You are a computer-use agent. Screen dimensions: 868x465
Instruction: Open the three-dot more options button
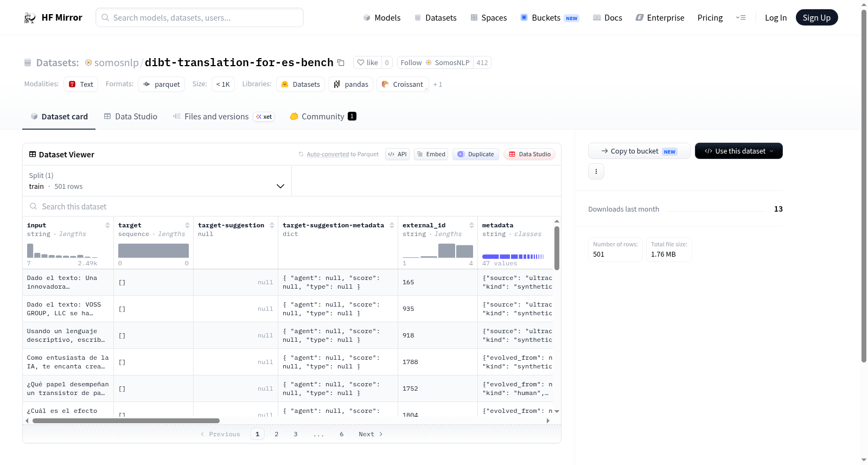coord(596,171)
